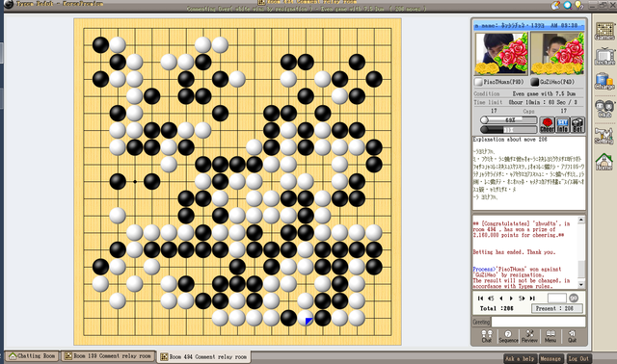Click the globe icon in title bar
This screenshot has height=364, width=617.
(x=567, y=5)
